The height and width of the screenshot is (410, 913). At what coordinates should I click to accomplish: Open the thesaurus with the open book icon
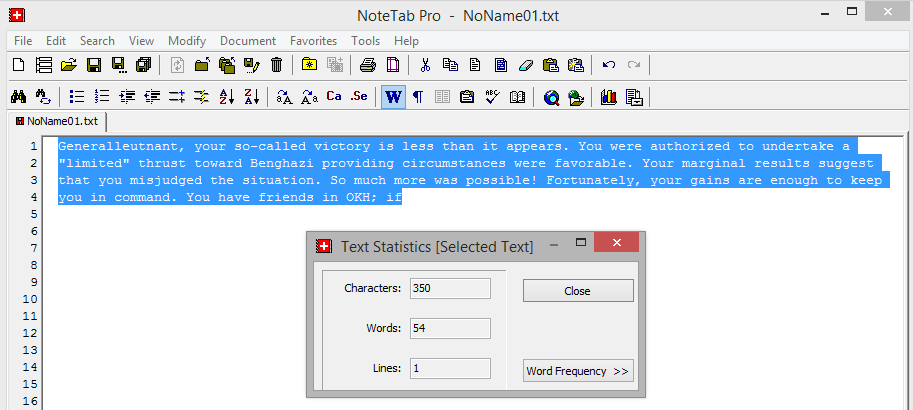click(518, 97)
